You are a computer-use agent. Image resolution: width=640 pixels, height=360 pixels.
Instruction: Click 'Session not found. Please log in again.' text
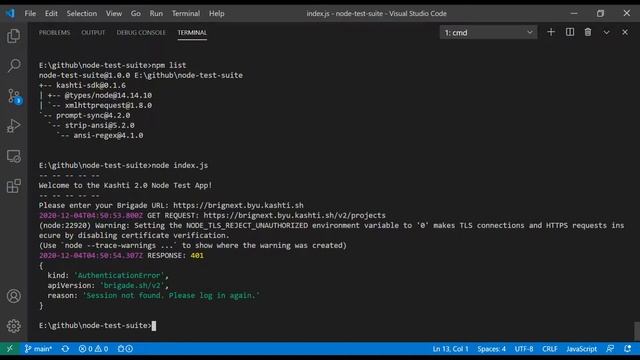pyautogui.click(x=171, y=296)
